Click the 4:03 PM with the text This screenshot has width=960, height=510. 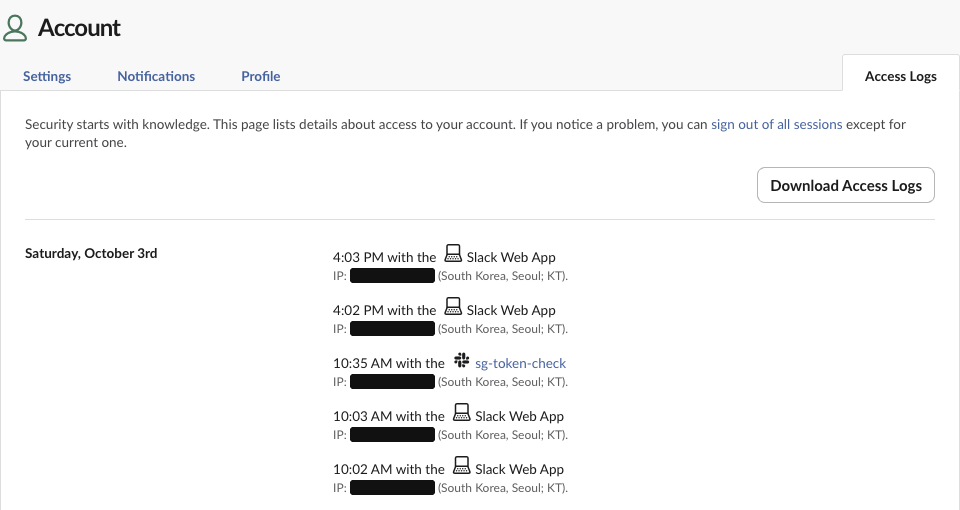pos(384,257)
